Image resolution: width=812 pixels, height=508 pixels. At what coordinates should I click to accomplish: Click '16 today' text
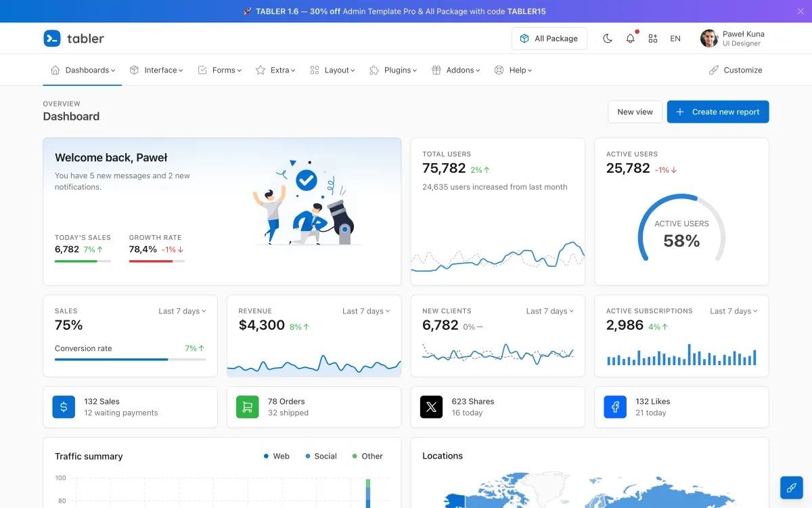pos(467,413)
